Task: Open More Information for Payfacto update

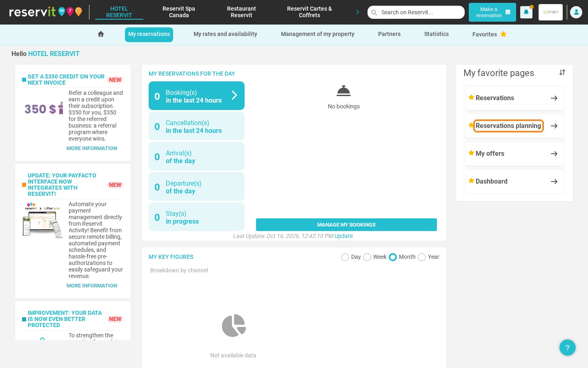Action: (x=92, y=286)
